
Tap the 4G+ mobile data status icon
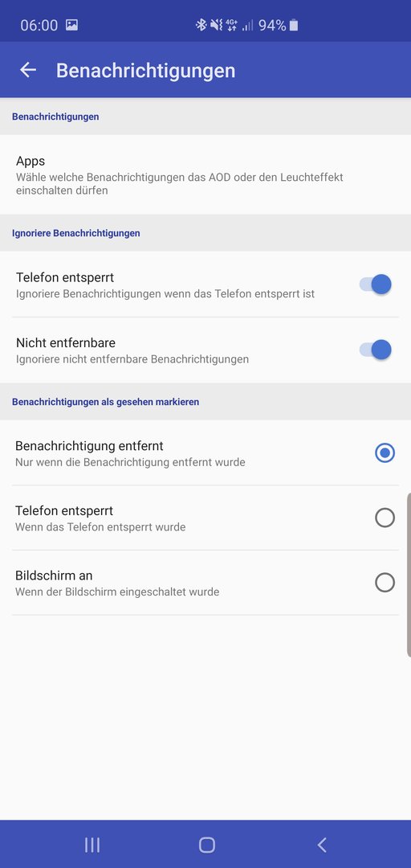click(x=231, y=25)
